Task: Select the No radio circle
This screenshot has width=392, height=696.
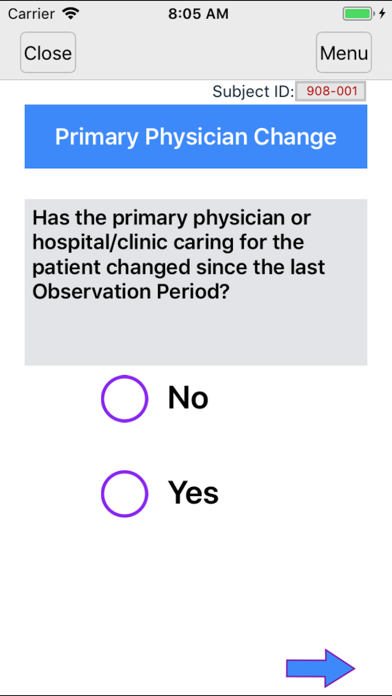Action: (x=124, y=398)
